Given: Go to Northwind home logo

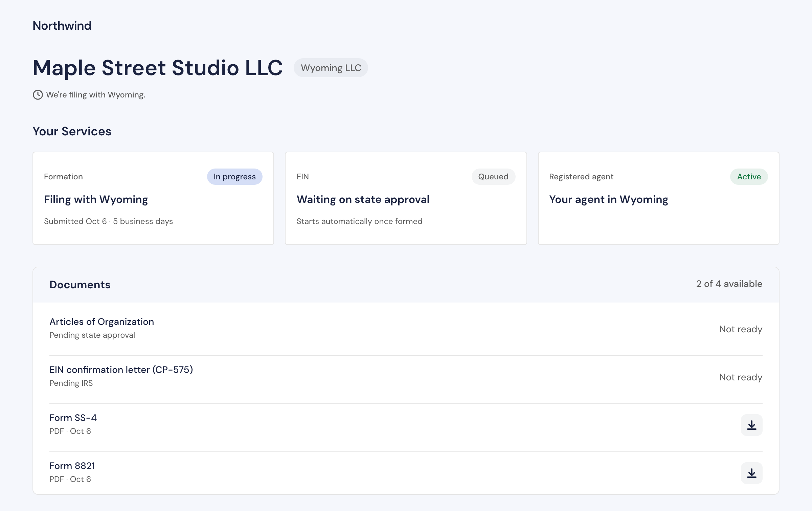Looking at the screenshot, I should pyautogui.click(x=62, y=26).
